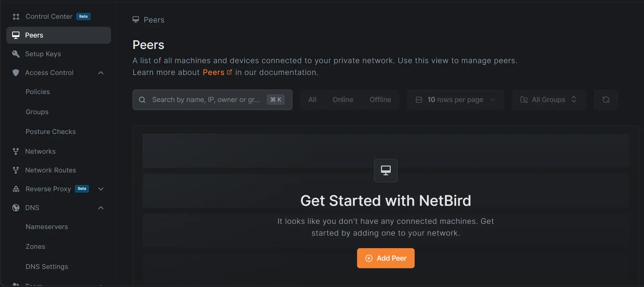Click the Peers breadcrumb text
The width and height of the screenshot is (644, 287).
pyautogui.click(x=154, y=20)
